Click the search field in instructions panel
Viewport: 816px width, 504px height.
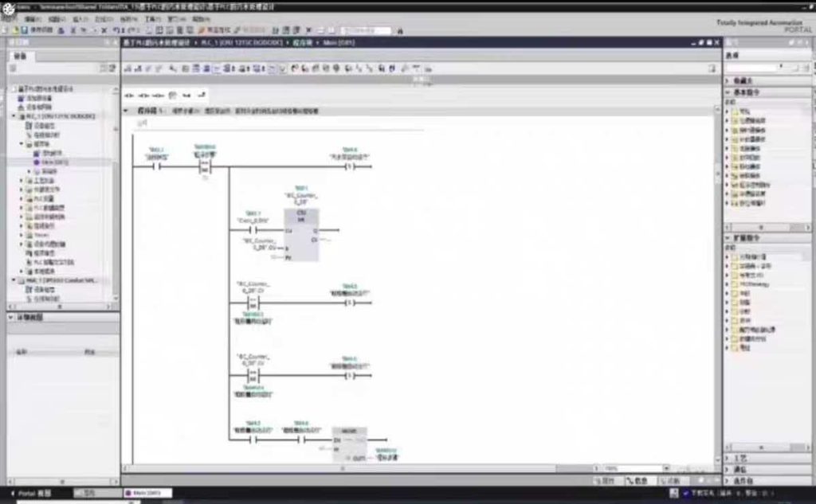pyautogui.click(x=751, y=68)
